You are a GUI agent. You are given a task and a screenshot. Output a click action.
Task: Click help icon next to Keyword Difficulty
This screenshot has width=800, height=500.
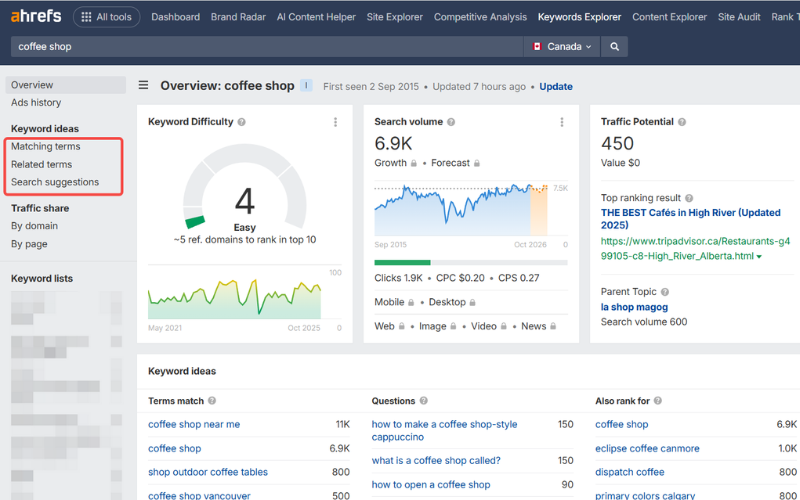[x=242, y=122]
